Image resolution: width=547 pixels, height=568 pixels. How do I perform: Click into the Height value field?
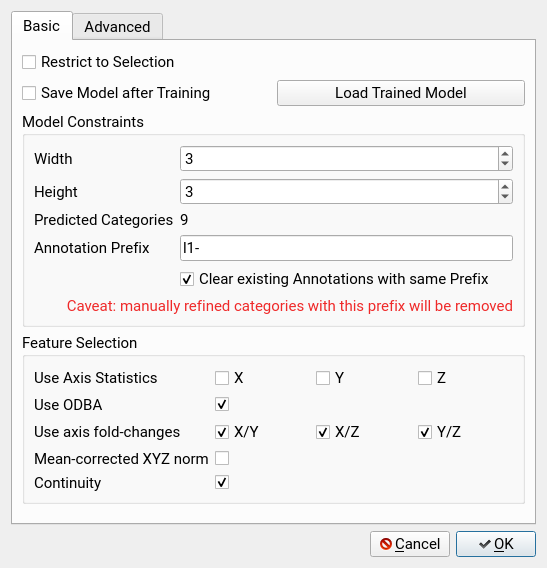click(x=339, y=192)
